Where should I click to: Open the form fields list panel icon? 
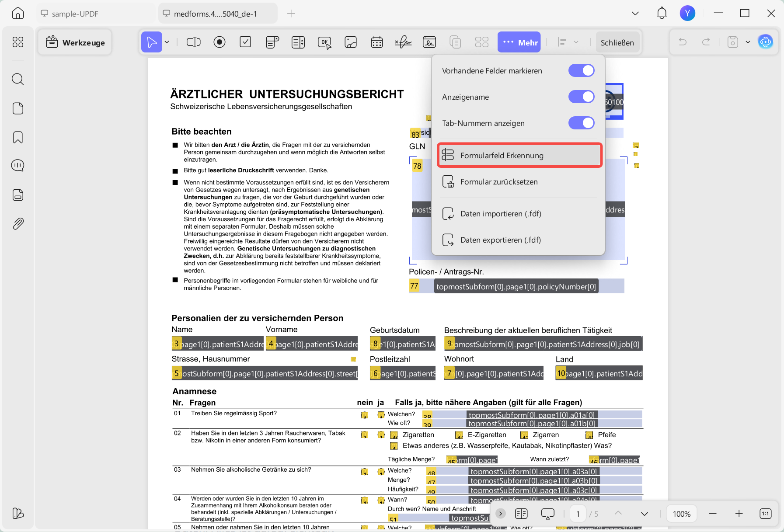[x=18, y=195]
